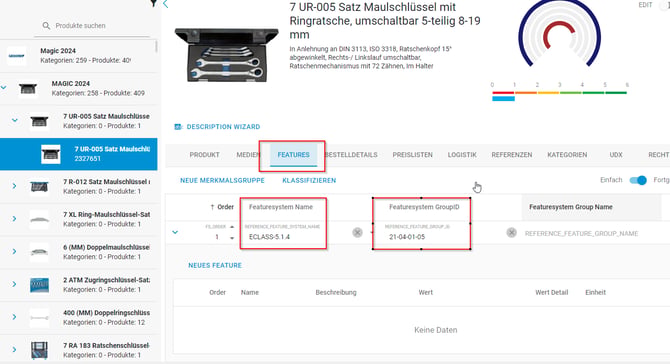Click NEUES FEATURE button
This screenshot has width=670, height=364.
pyautogui.click(x=215, y=265)
